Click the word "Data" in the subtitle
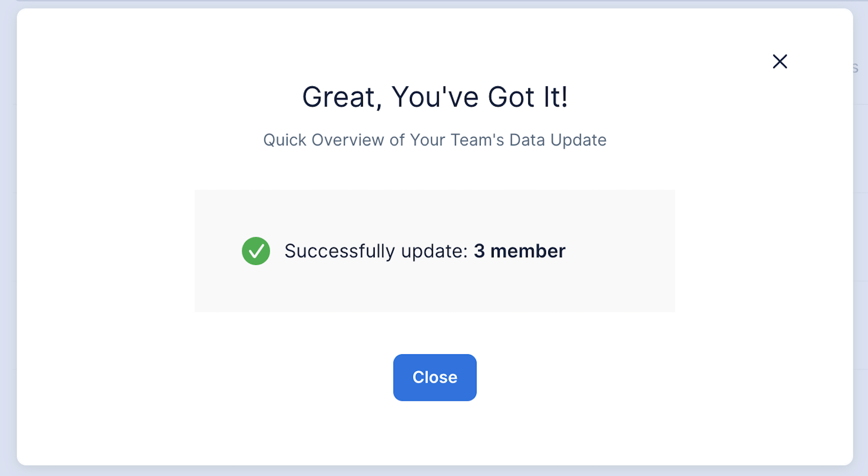This screenshot has height=476, width=868. point(527,140)
